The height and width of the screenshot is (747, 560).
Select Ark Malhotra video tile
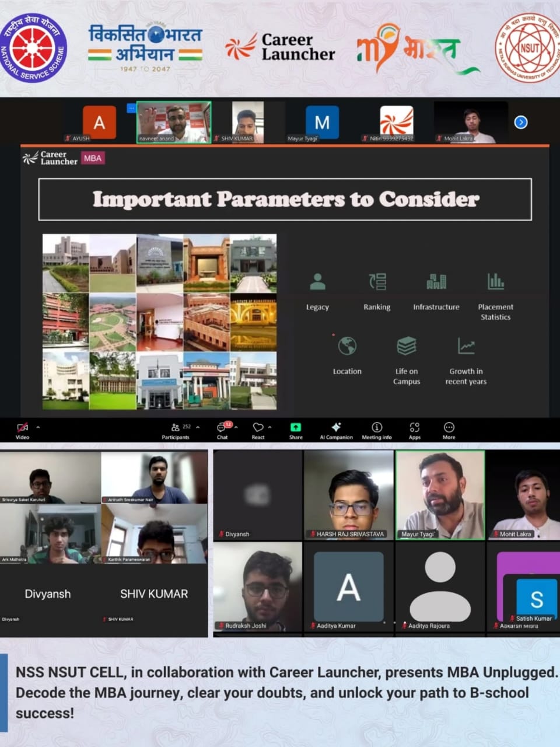coord(50,535)
